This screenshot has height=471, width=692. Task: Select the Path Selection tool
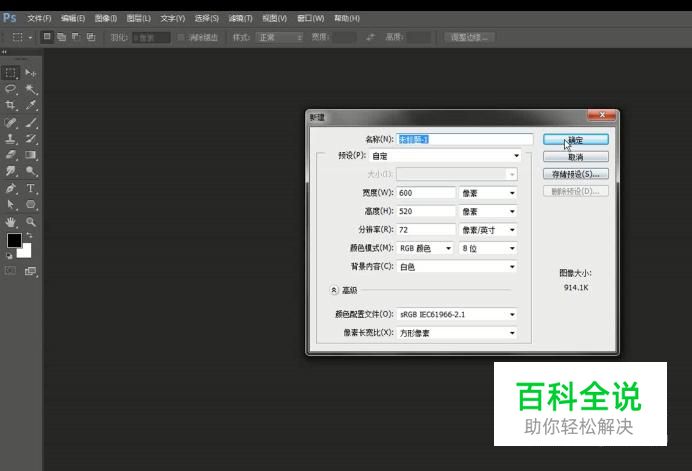(11, 204)
